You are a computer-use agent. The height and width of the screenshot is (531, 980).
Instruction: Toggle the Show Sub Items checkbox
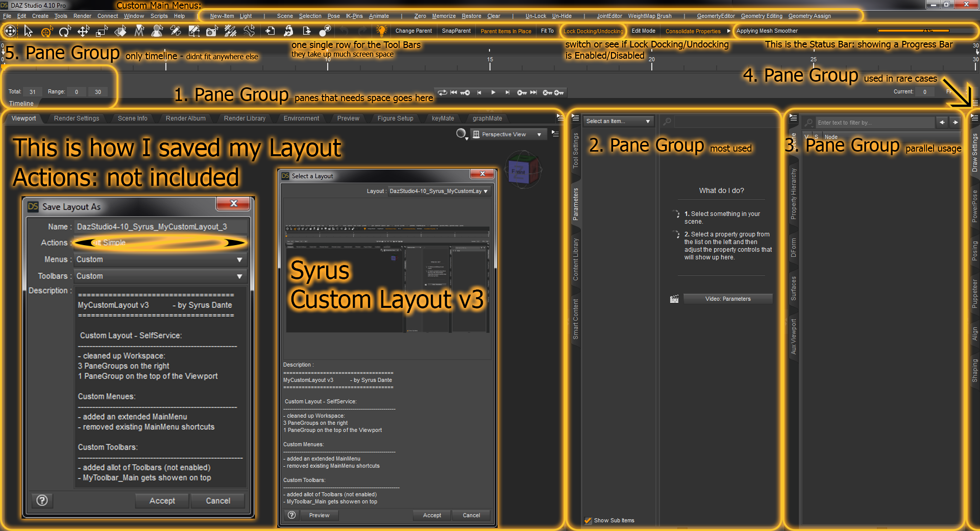(x=588, y=520)
